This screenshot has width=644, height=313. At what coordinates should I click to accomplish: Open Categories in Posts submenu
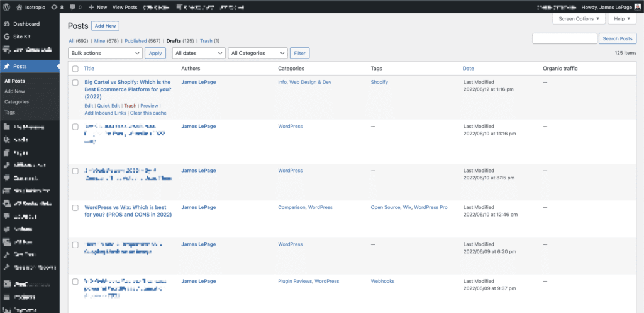(x=16, y=101)
